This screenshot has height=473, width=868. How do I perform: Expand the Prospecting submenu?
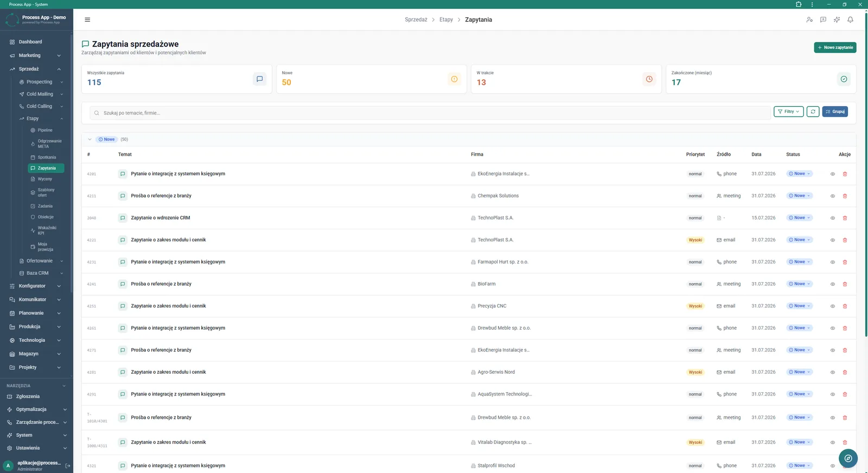pyautogui.click(x=41, y=82)
